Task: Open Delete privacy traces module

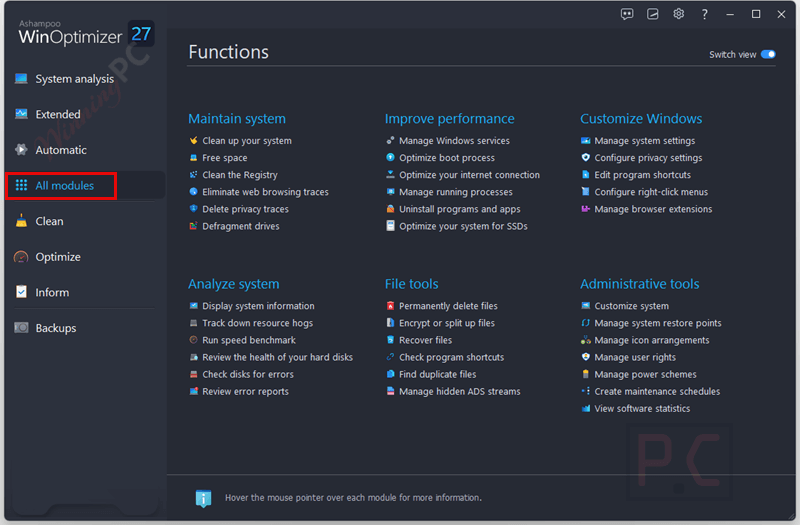Action: click(x=245, y=209)
